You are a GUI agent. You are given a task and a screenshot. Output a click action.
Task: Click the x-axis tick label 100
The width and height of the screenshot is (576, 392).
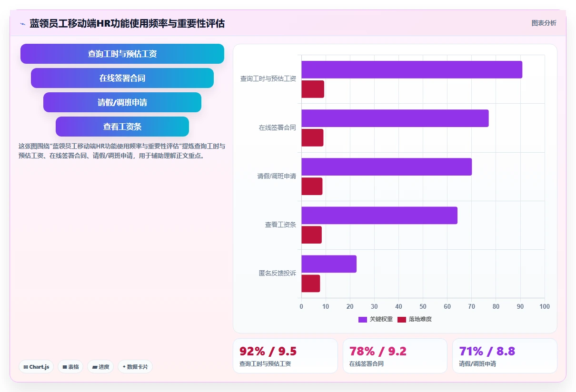545,306
